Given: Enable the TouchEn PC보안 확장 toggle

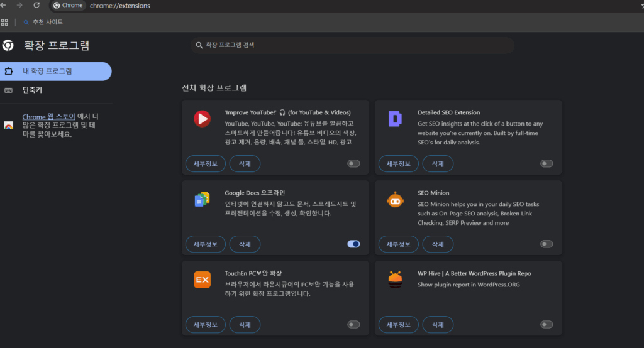Looking at the screenshot, I should (x=353, y=325).
